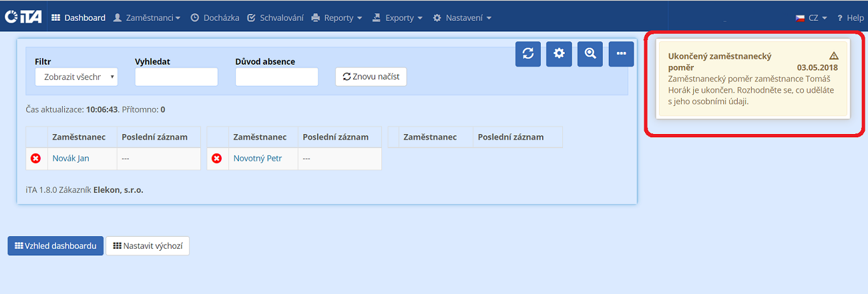
Task: Open the Novák Jan employee link
Action: (71, 159)
